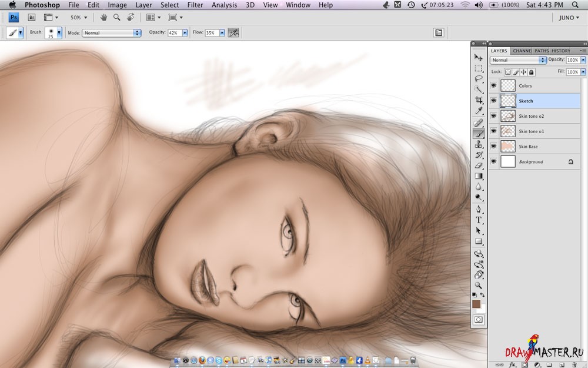Hide the Background layer
Viewport: 588px width, 368px height.
pos(493,161)
